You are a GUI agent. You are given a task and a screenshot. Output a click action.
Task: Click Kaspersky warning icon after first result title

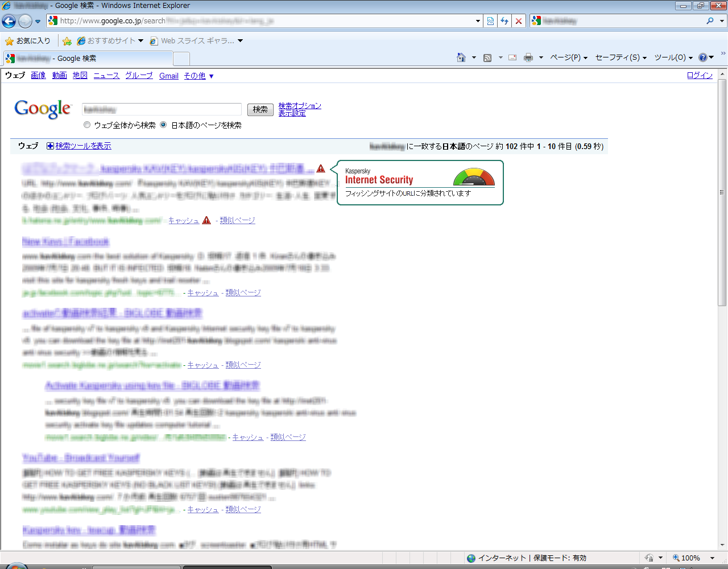tap(321, 168)
